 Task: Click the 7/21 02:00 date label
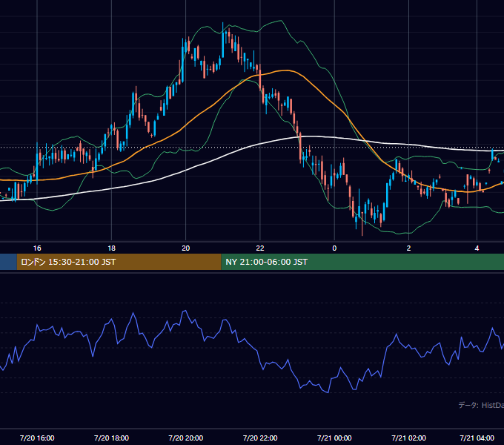click(x=408, y=438)
